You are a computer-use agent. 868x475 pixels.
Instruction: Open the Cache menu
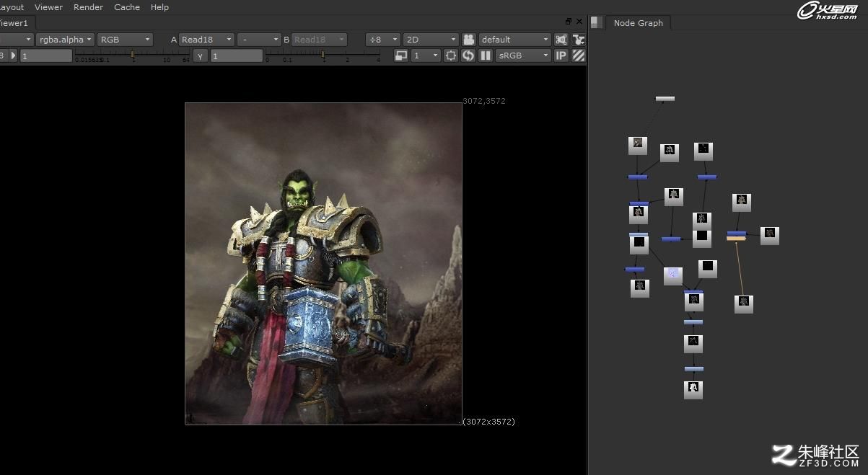coord(127,7)
